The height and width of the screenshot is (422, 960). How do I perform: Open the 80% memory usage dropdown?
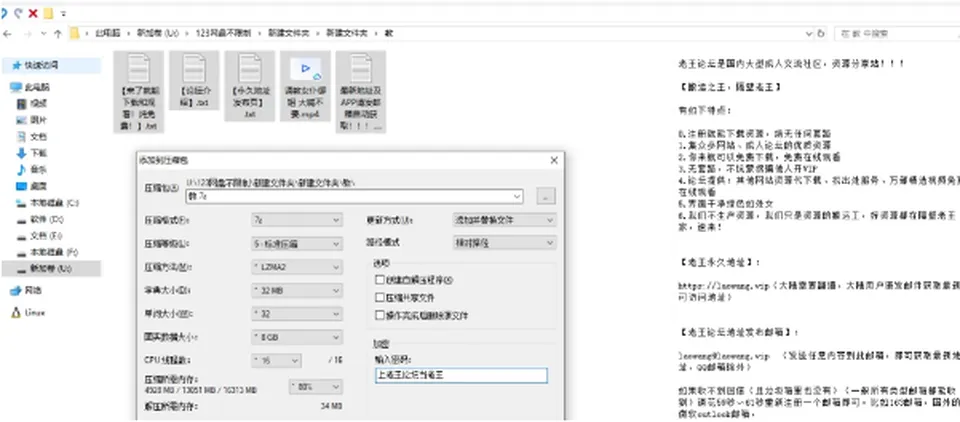click(315, 387)
